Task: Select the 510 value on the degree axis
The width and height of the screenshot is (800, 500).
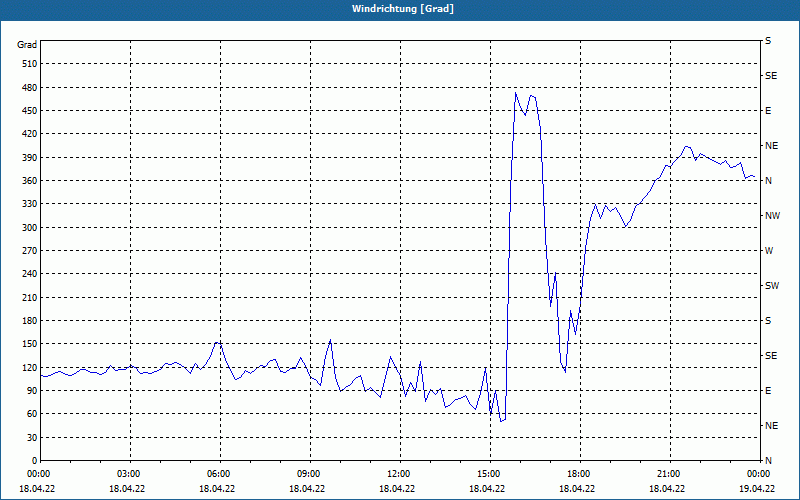Action: pos(30,64)
